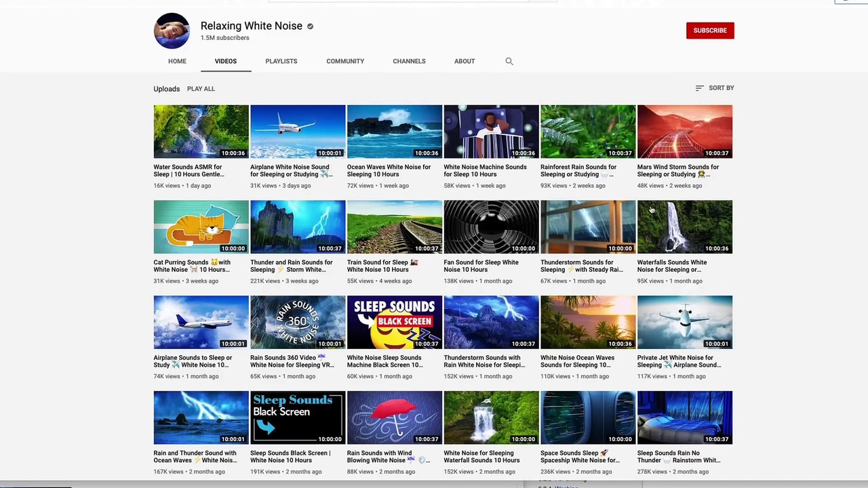868x488 pixels.
Task: Open the Sleep Sounds Black Screen emoji thumbnail
Action: [x=395, y=323]
